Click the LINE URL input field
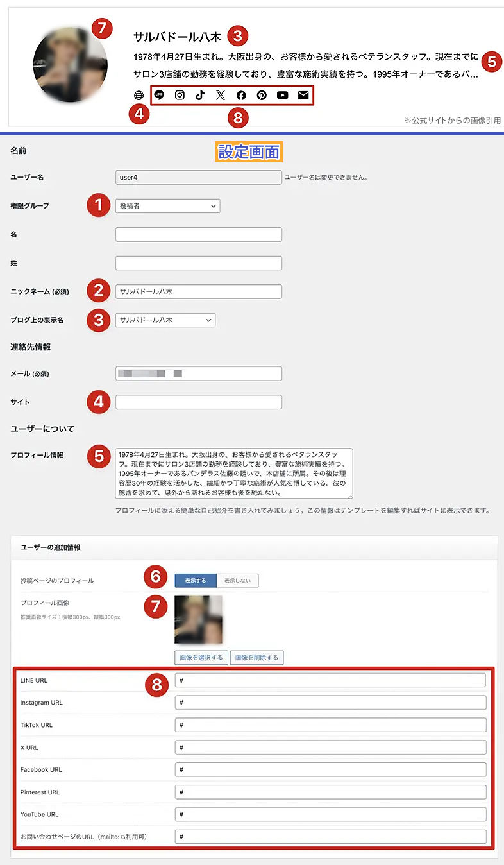The width and height of the screenshot is (504, 865). click(330, 680)
